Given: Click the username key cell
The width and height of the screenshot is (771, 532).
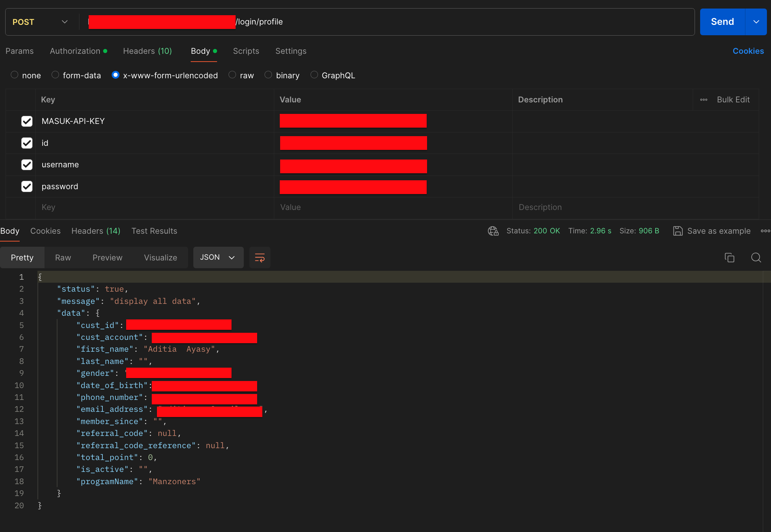Looking at the screenshot, I should point(155,165).
